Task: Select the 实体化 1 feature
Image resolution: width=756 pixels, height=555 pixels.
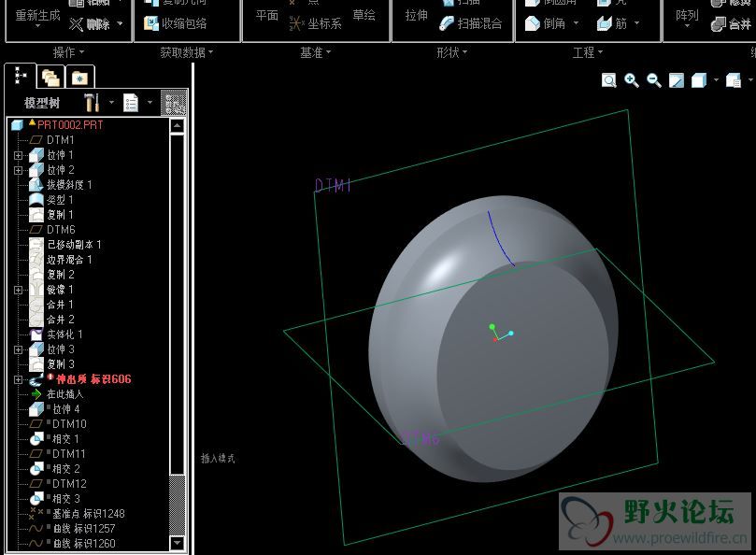Action: tap(64, 334)
